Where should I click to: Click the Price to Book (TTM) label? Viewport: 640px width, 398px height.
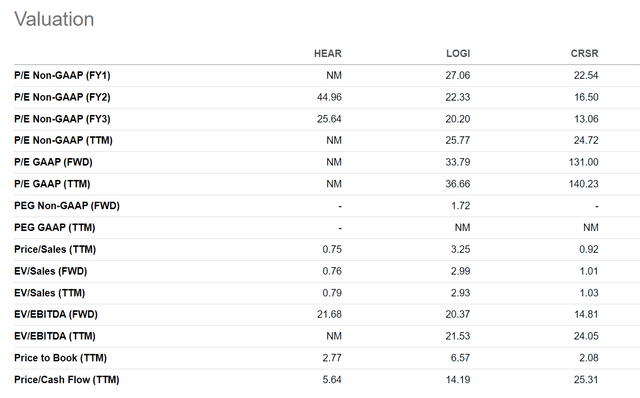(60, 358)
